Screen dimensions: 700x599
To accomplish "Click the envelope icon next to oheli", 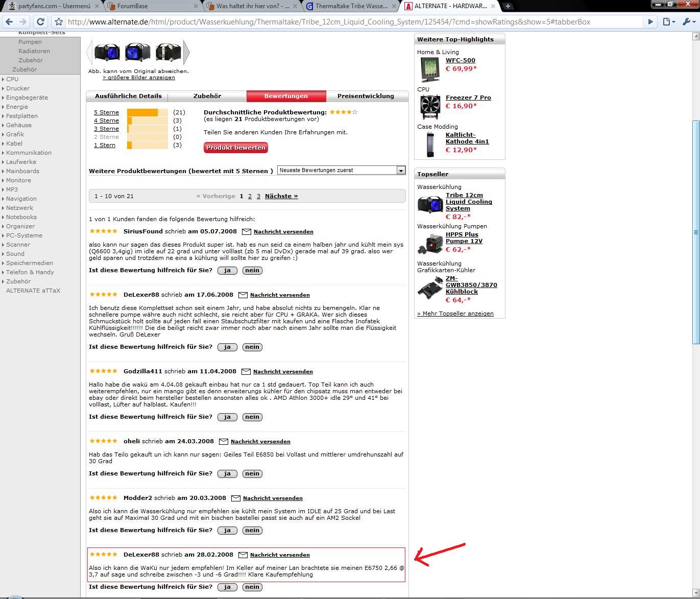I will click(224, 442).
